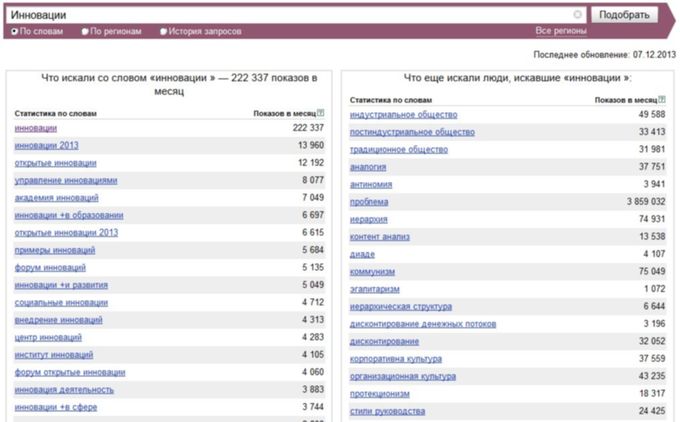
Task: Open the 'открытые инновации 2013' link
Action: pyautogui.click(x=66, y=232)
